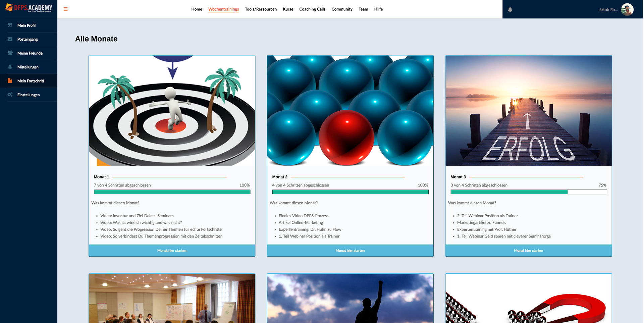Click Jakob's profile avatar picture
Image resolution: width=644 pixels, height=323 pixels.
[x=627, y=9]
